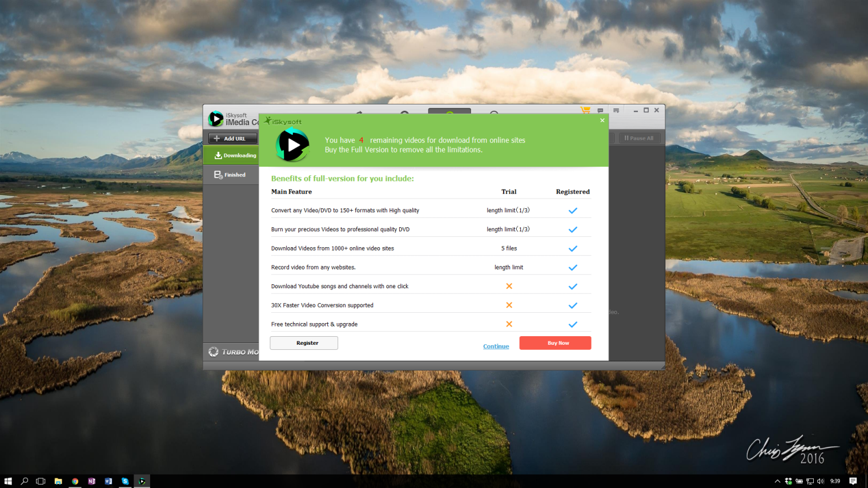Open the volume control in system tray

coord(821,481)
